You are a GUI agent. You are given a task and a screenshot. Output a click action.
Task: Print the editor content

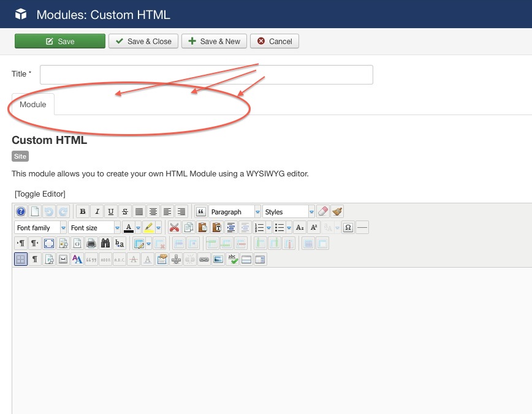tap(91, 244)
